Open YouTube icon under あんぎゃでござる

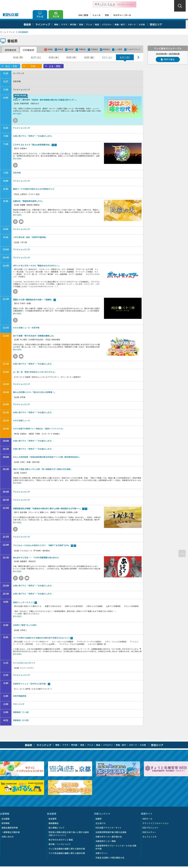[27, 578]
